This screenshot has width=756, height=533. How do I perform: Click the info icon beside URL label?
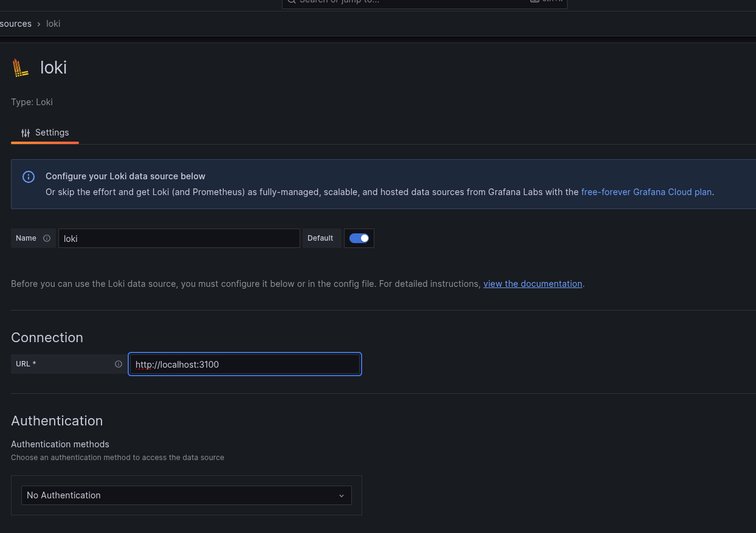(119, 364)
